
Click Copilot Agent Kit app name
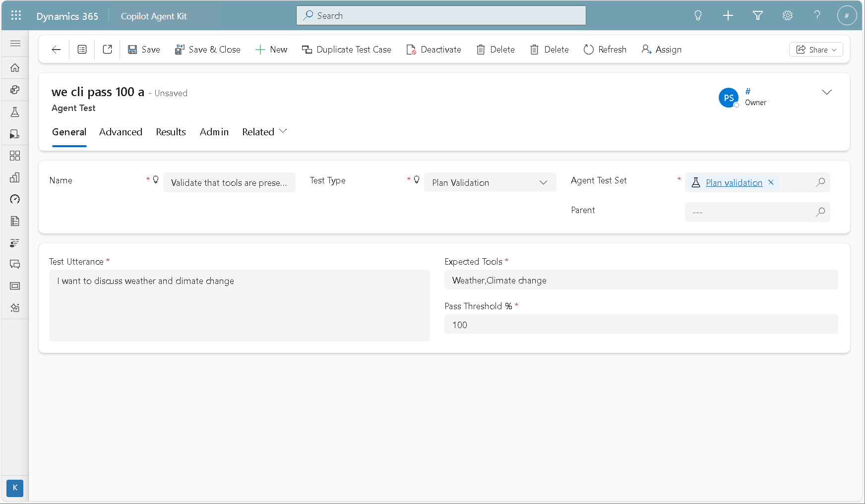click(154, 16)
